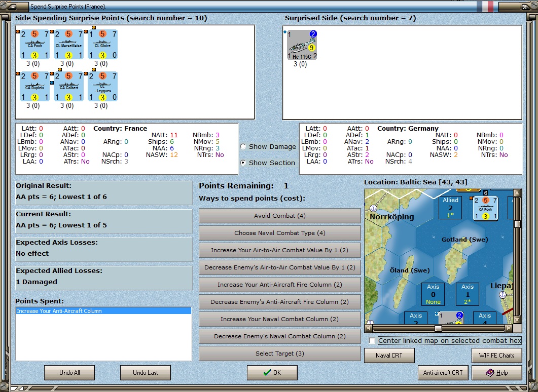Click 'Points Remaining: 1' text

click(243, 186)
